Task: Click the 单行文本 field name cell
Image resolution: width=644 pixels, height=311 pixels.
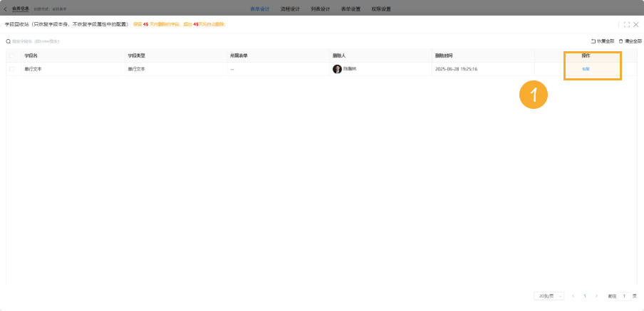Action: [x=33, y=69]
